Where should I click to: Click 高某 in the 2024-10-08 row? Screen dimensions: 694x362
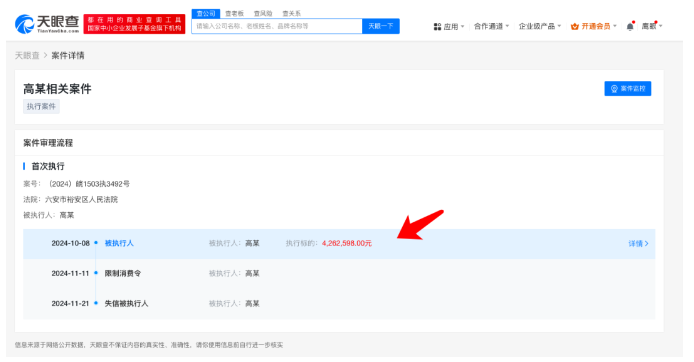[x=252, y=243]
